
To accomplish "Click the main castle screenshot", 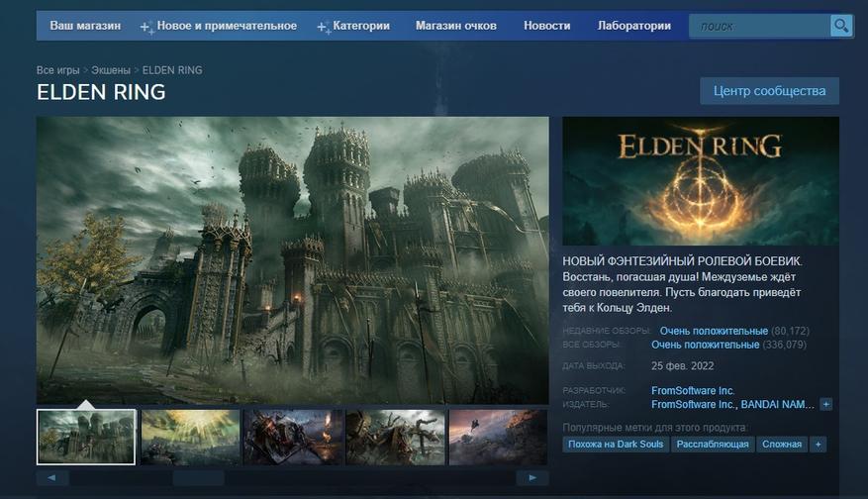I will pos(293,259).
